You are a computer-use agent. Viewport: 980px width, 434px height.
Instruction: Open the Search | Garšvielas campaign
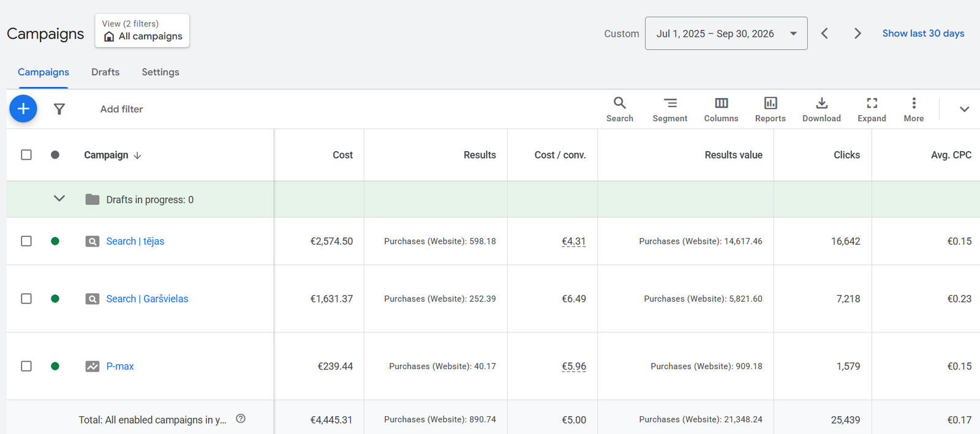coord(147,299)
